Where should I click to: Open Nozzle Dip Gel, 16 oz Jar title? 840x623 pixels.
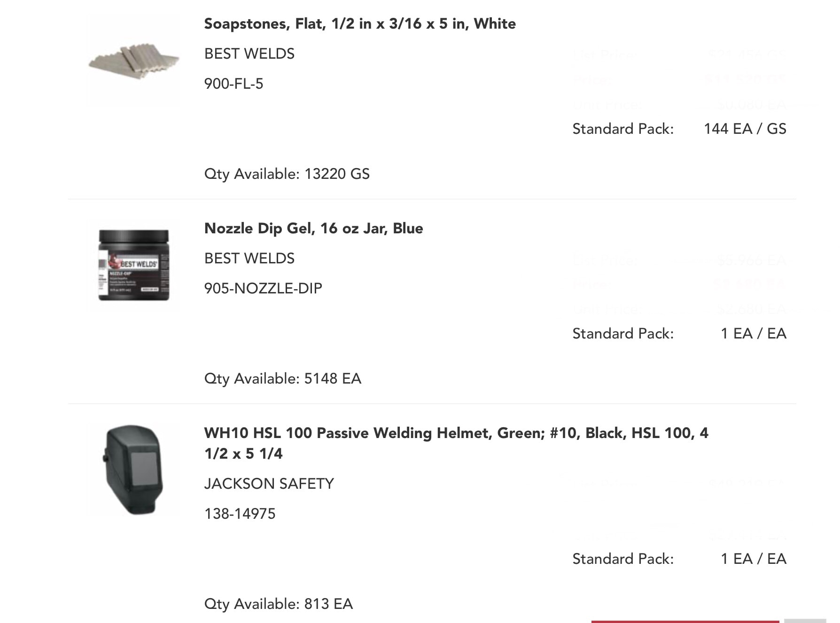(x=313, y=228)
